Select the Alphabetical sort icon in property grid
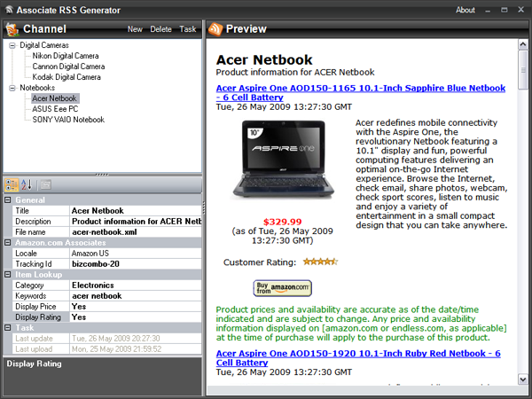532x399 pixels. click(x=27, y=185)
